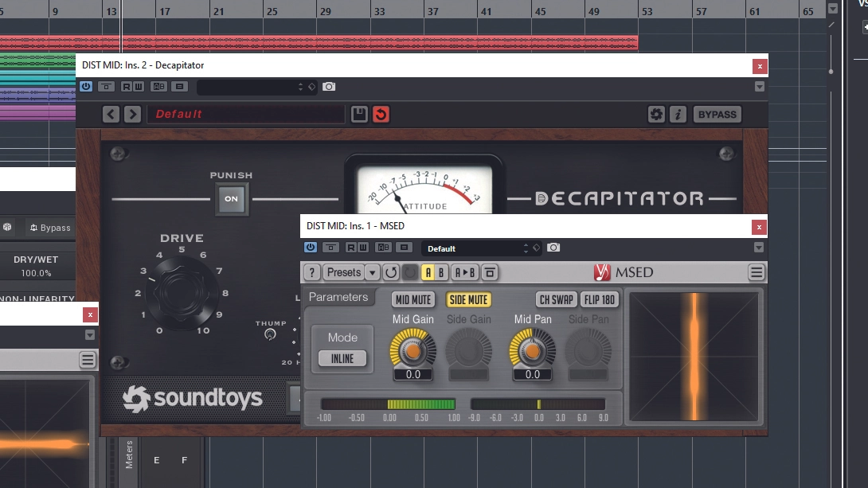The width and height of the screenshot is (868, 488).
Task: Open Decapitator window functions dropdown arrow
Action: 760,87
